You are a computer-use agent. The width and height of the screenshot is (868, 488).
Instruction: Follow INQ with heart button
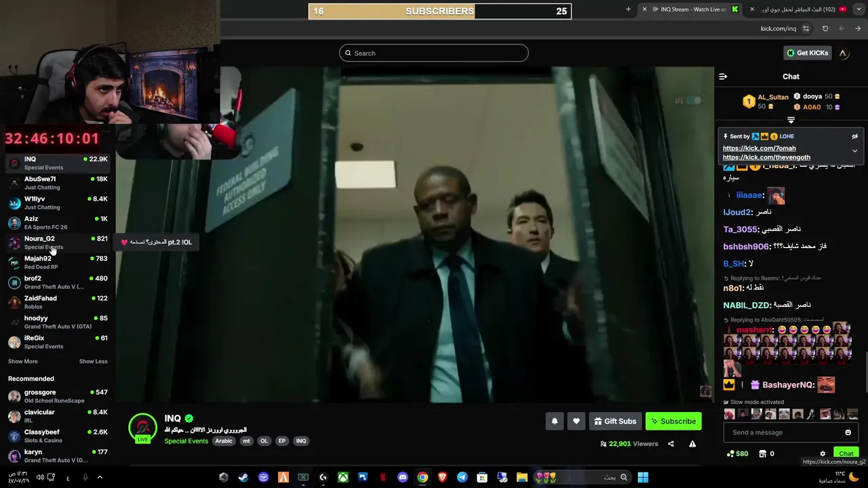pos(576,422)
